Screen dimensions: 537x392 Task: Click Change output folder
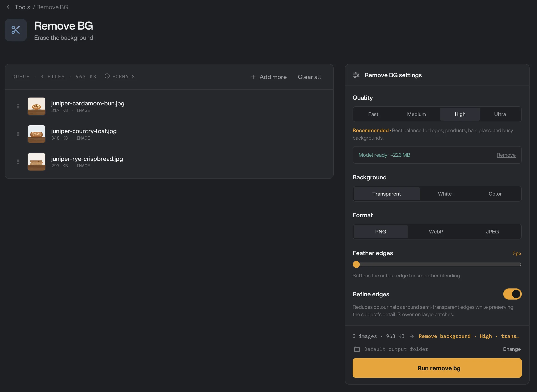click(x=512, y=349)
